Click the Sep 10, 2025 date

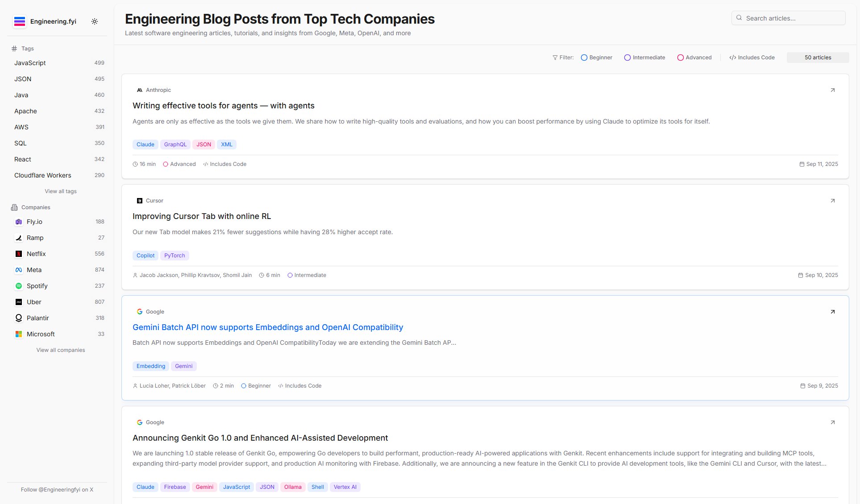[x=821, y=275]
